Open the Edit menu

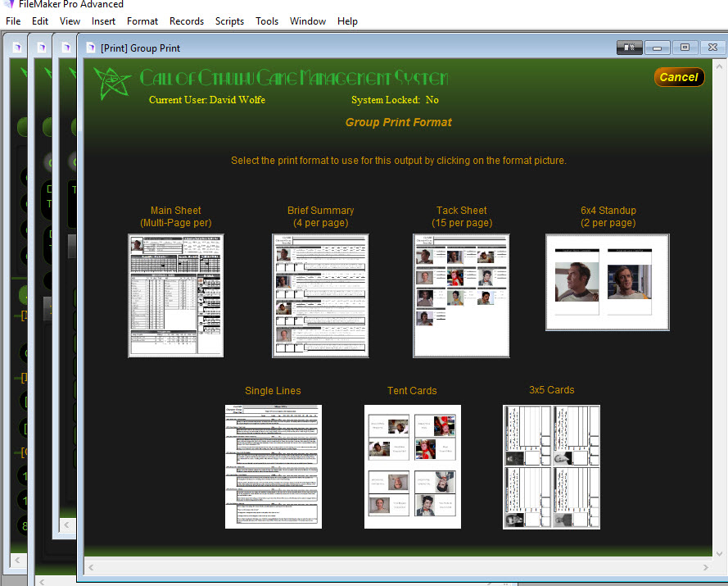point(40,21)
